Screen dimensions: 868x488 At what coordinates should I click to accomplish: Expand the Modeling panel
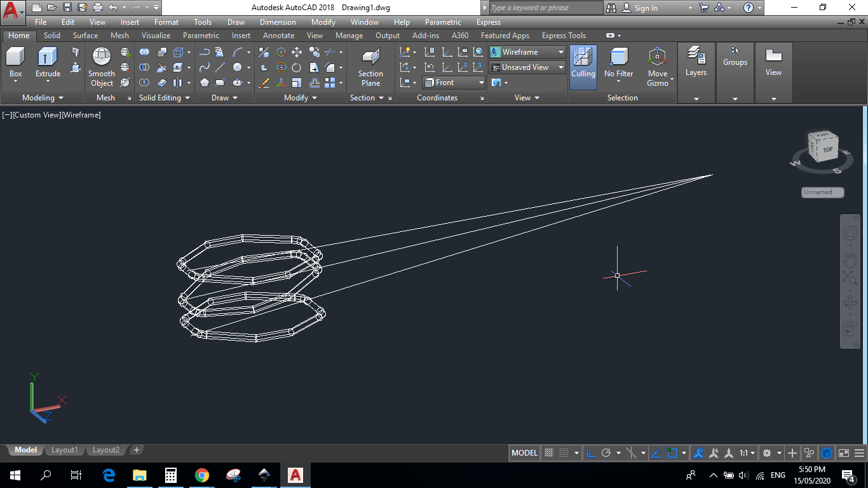[x=43, y=98]
